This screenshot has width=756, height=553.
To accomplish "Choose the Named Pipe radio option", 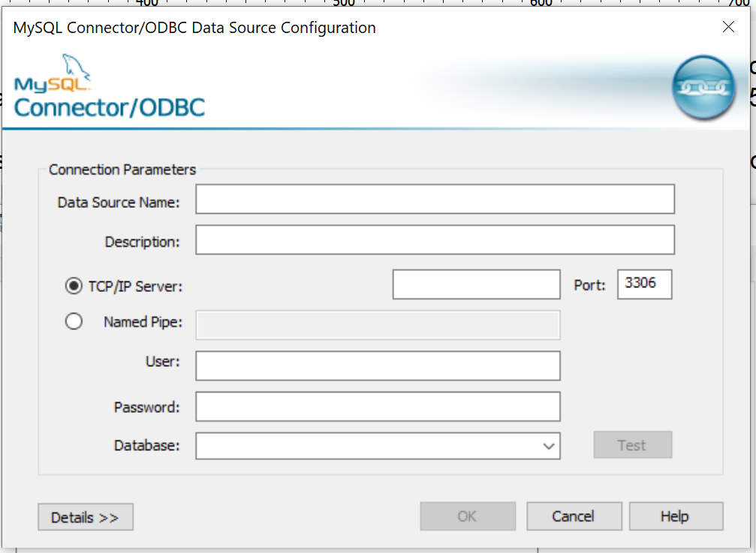I will coord(74,322).
